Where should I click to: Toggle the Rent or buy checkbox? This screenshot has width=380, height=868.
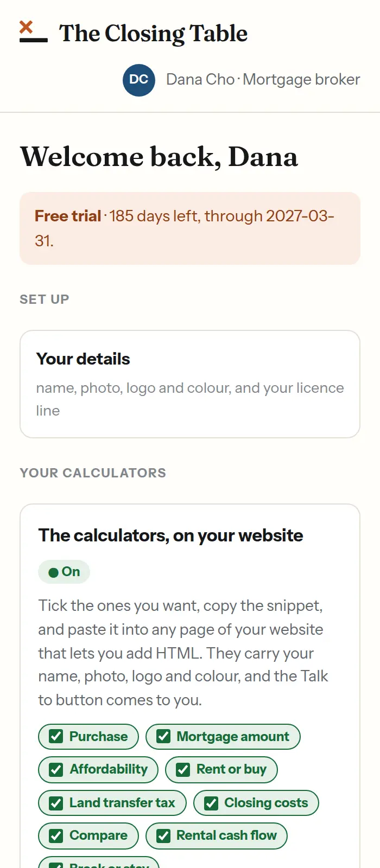click(183, 769)
